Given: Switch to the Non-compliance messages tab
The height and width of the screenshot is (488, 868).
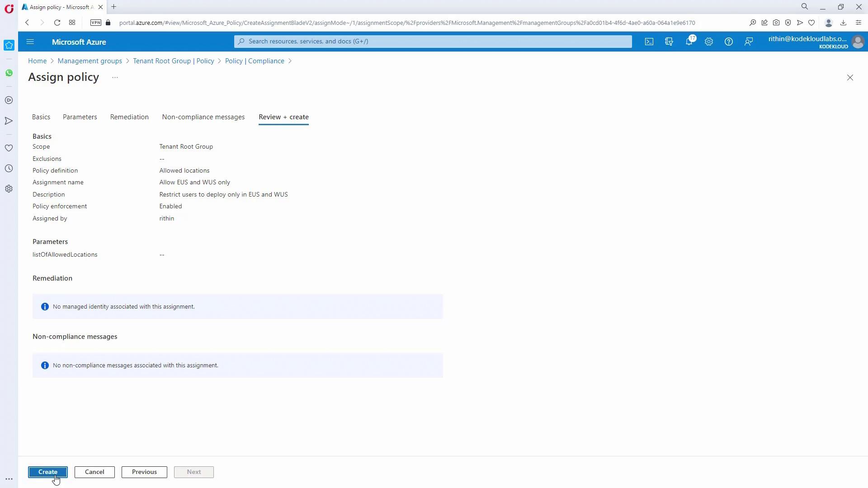Looking at the screenshot, I should (x=203, y=117).
